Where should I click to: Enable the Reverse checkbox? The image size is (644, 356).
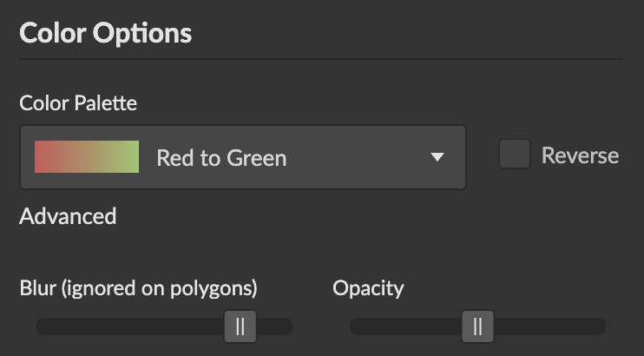point(515,155)
